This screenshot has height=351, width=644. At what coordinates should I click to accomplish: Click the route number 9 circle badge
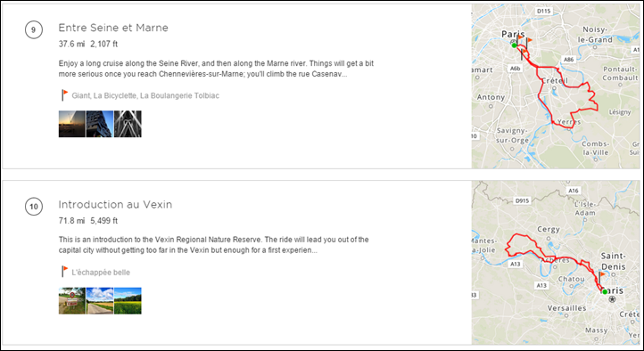[x=34, y=30]
